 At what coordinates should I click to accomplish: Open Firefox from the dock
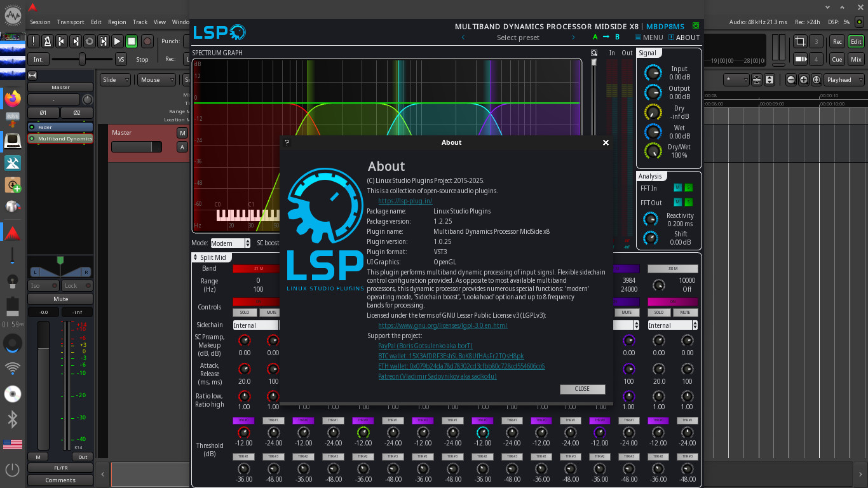tap(13, 98)
